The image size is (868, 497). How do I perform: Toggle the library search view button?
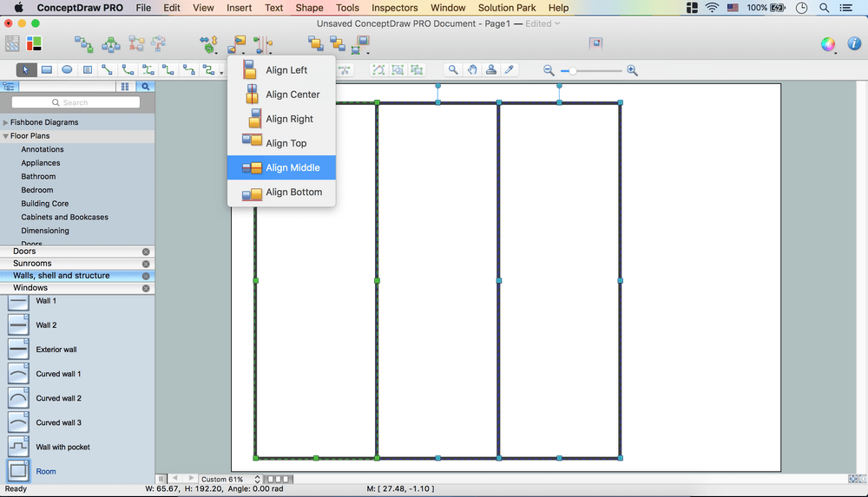tap(146, 87)
